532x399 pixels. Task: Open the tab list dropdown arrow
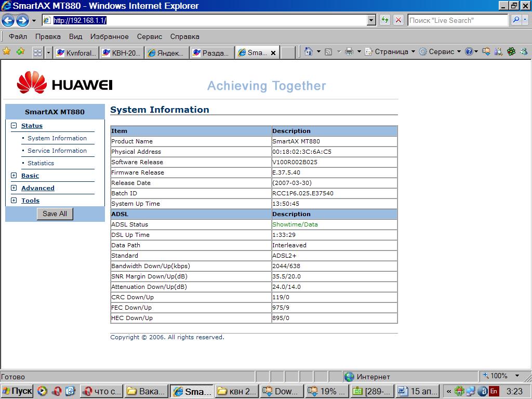pyautogui.click(x=48, y=52)
